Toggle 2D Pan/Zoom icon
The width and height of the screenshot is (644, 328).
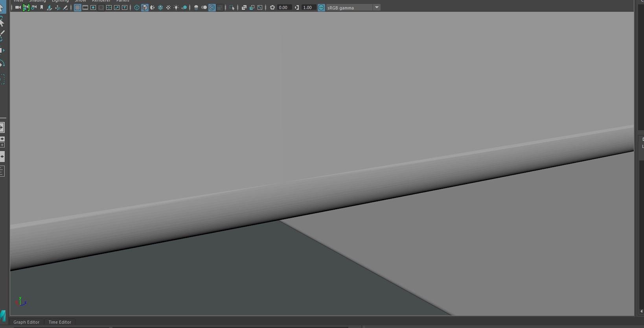(x=57, y=7)
